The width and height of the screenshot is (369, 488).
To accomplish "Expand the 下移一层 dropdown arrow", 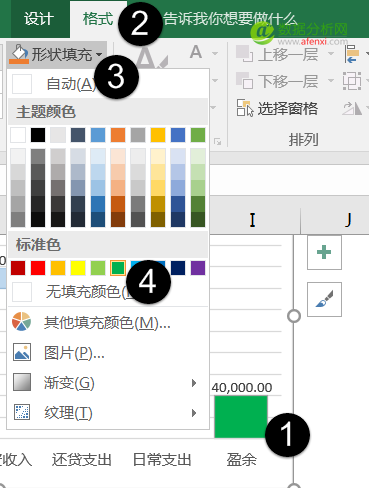I will pyautogui.click(x=331, y=80).
